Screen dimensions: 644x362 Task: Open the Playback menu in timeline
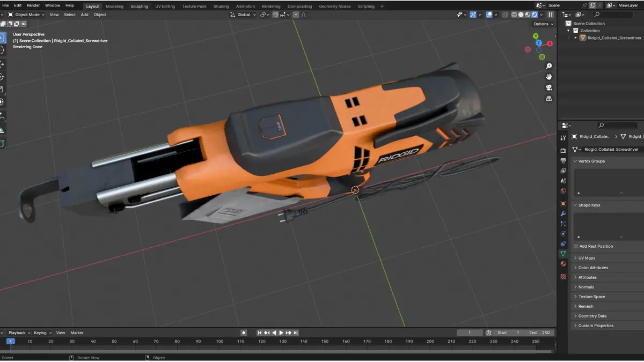tap(19, 333)
